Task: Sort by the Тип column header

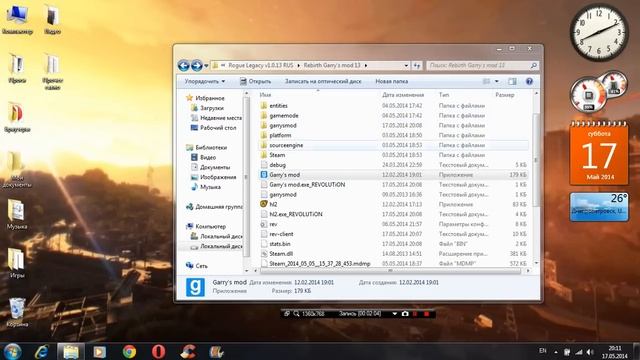Action: pyautogui.click(x=444, y=95)
